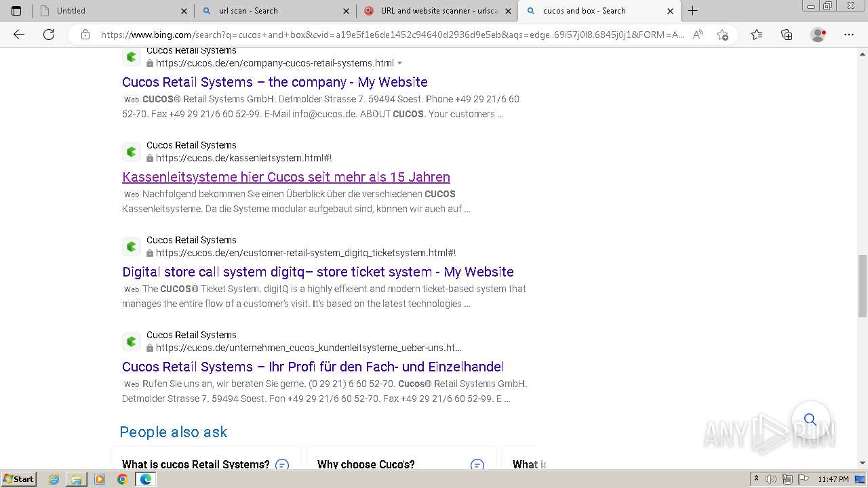Screen dimensions: 868x488
Task: Click the 'People also ask' heading
Action: point(174,432)
